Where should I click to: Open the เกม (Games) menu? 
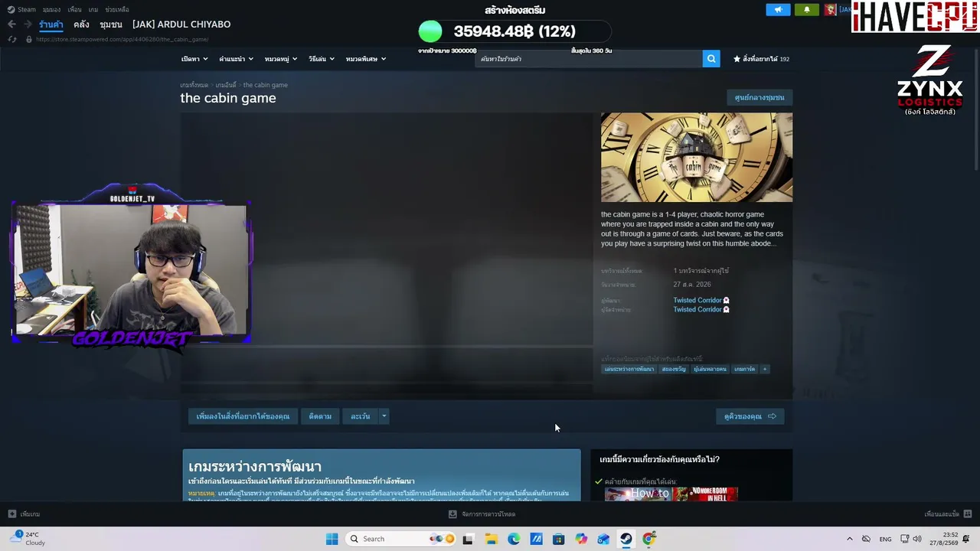click(x=93, y=10)
